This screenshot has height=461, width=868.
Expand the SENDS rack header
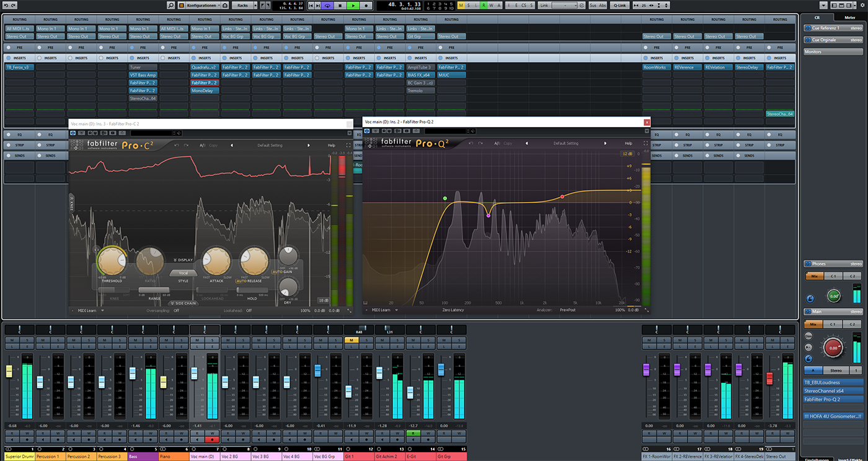(x=19, y=156)
